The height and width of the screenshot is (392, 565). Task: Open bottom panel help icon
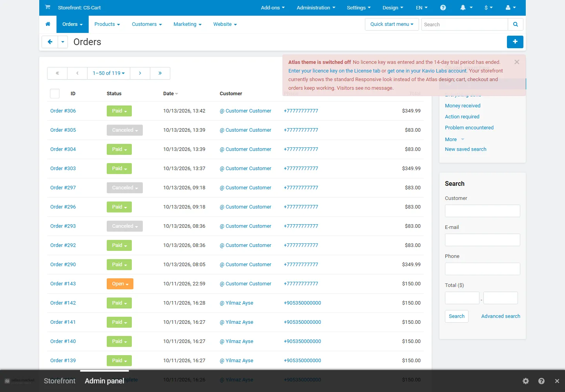click(x=541, y=381)
